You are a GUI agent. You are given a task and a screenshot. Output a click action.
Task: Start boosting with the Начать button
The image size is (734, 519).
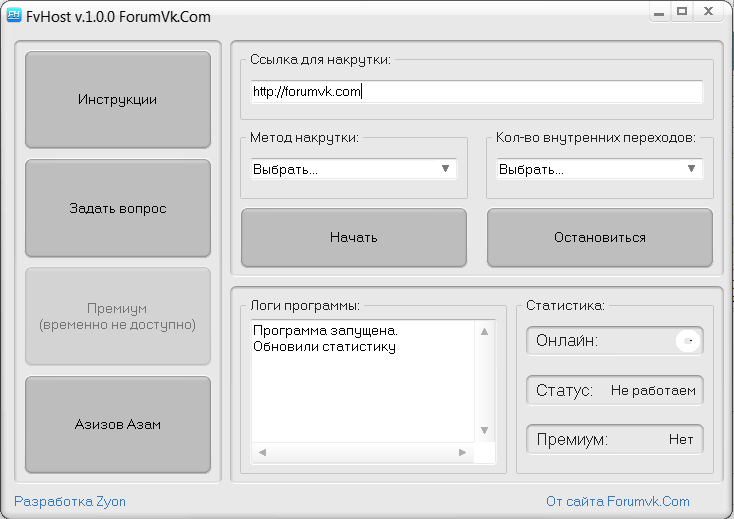tap(354, 238)
